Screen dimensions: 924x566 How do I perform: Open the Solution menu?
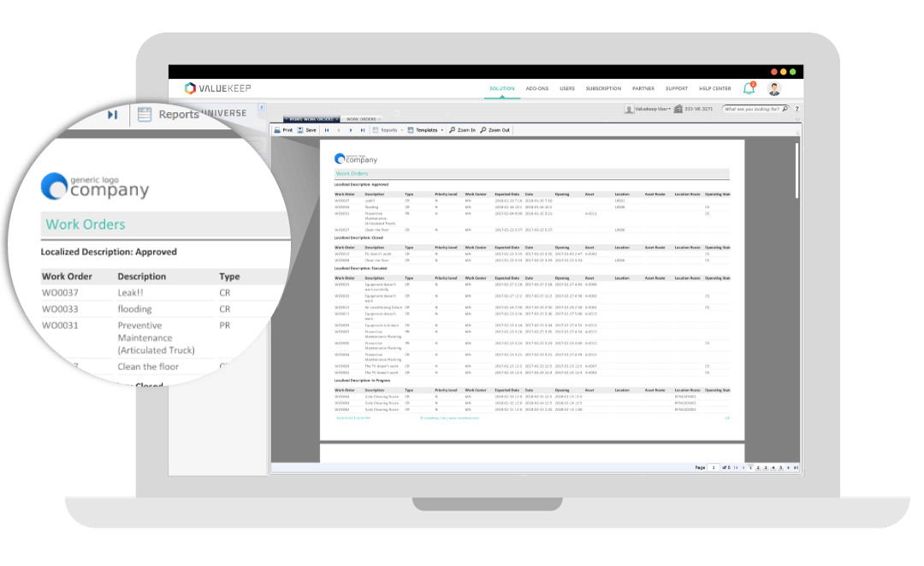click(x=502, y=88)
